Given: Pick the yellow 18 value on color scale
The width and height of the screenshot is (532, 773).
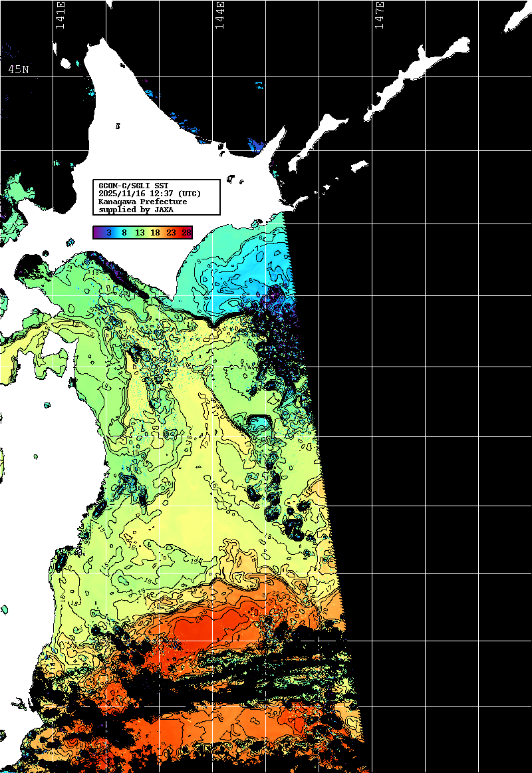Looking at the screenshot, I should (x=155, y=233).
